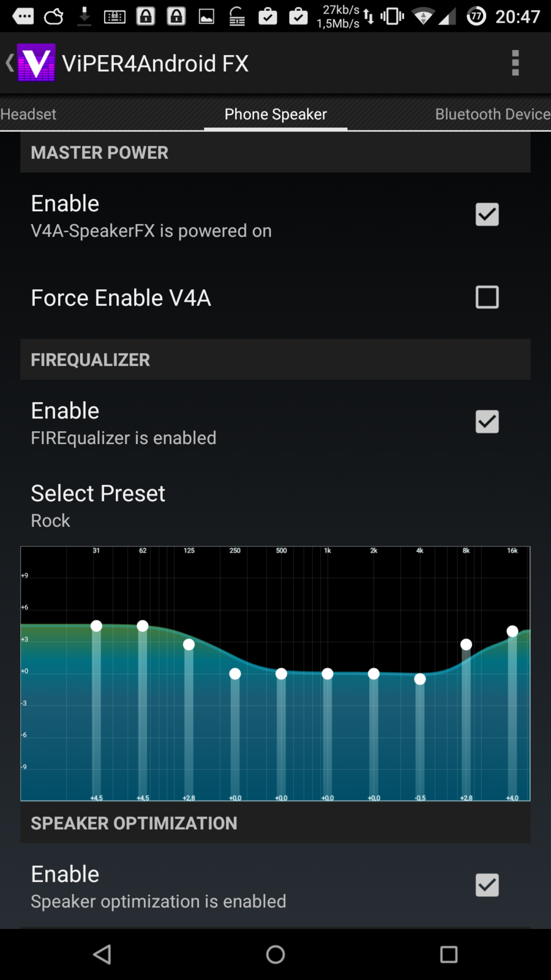The height and width of the screenshot is (980, 551).
Task: Open the three-dot overflow menu
Action: pyautogui.click(x=515, y=63)
